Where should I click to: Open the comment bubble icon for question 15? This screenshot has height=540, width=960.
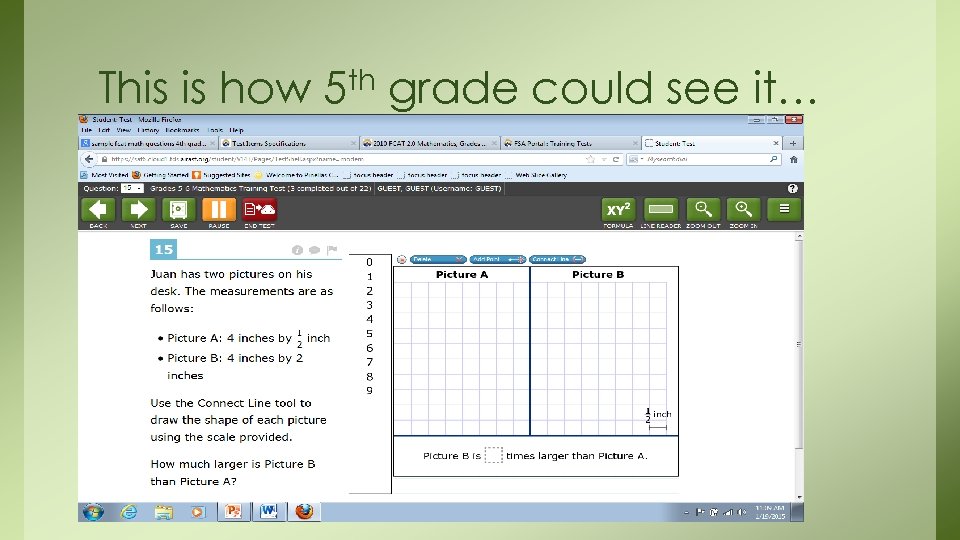(315, 250)
